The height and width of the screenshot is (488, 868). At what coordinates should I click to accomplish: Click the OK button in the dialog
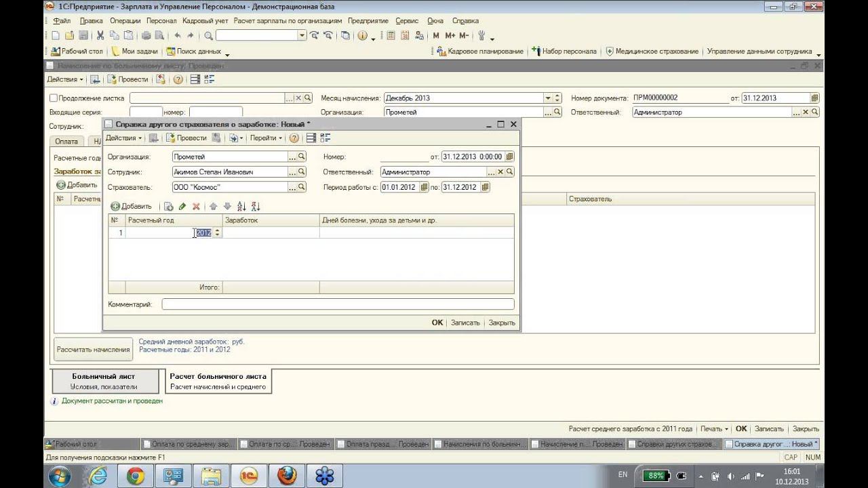tap(437, 323)
